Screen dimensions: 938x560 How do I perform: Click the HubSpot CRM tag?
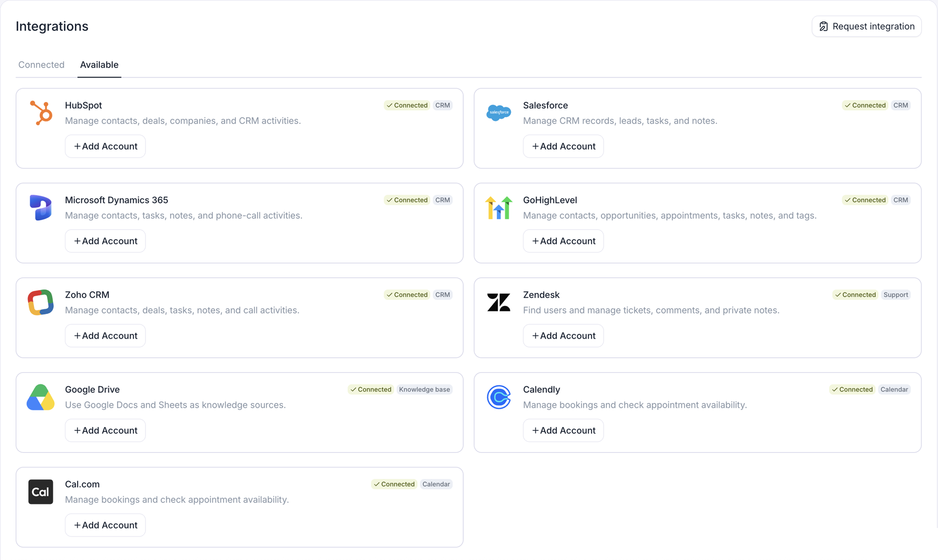point(442,105)
